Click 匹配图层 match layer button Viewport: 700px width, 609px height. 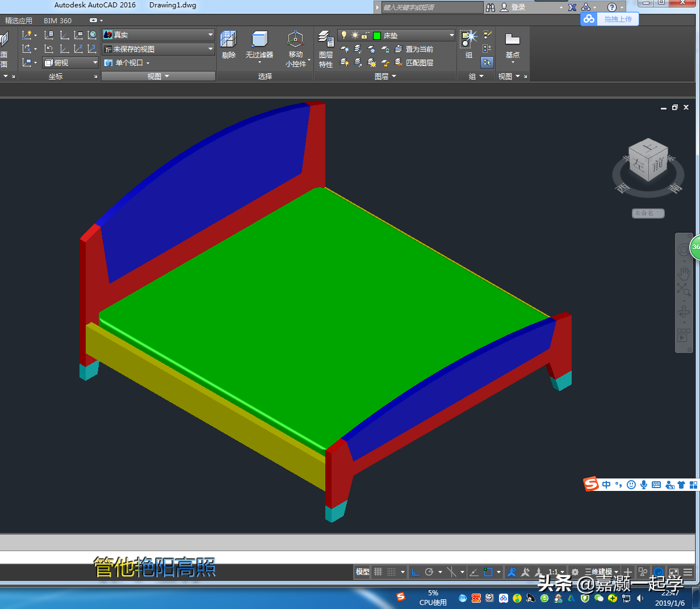click(414, 62)
